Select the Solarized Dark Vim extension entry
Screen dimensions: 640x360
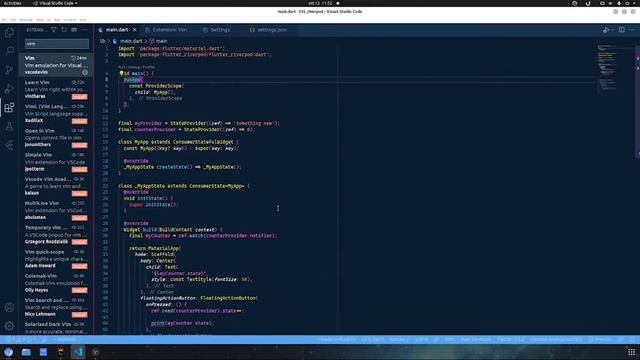click(x=56, y=327)
